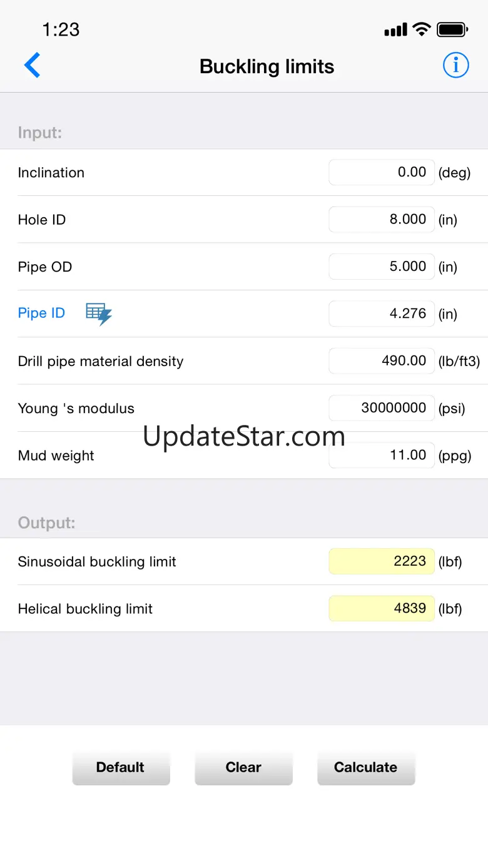
Task: Tap the Wi-Fi status icon
Action: tap(422, 29)
